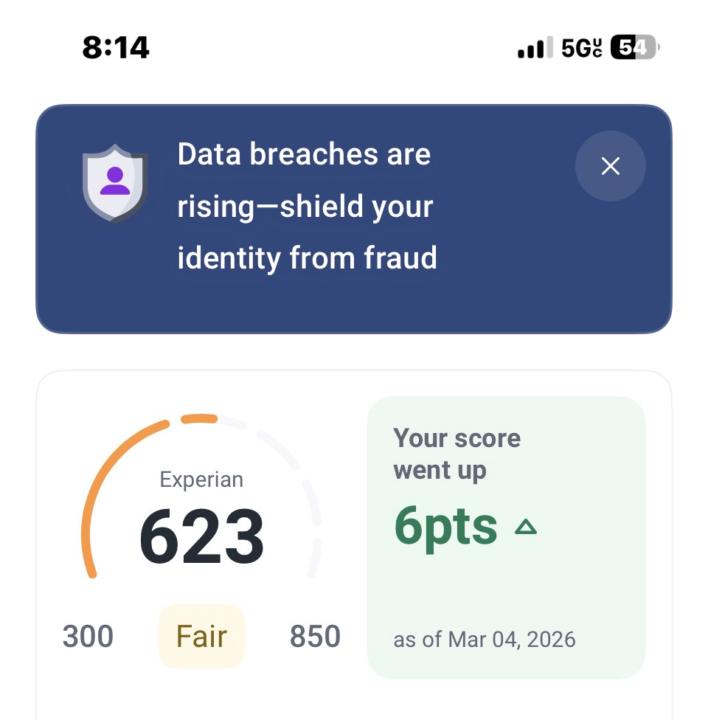Tap the short orange dash at gauge top
Screen dimensions: 708x720
click(199, 419)
